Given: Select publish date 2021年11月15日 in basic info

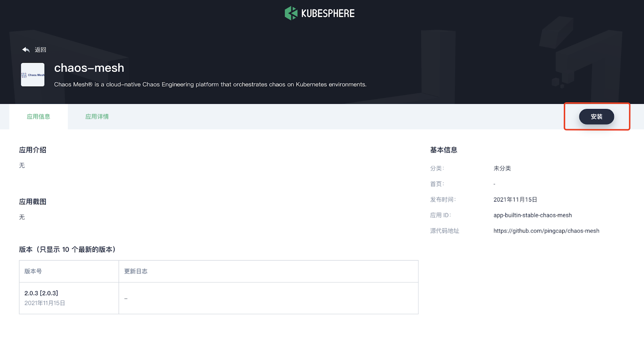Looking at the screenshot, I should click(x=515, y=200).
